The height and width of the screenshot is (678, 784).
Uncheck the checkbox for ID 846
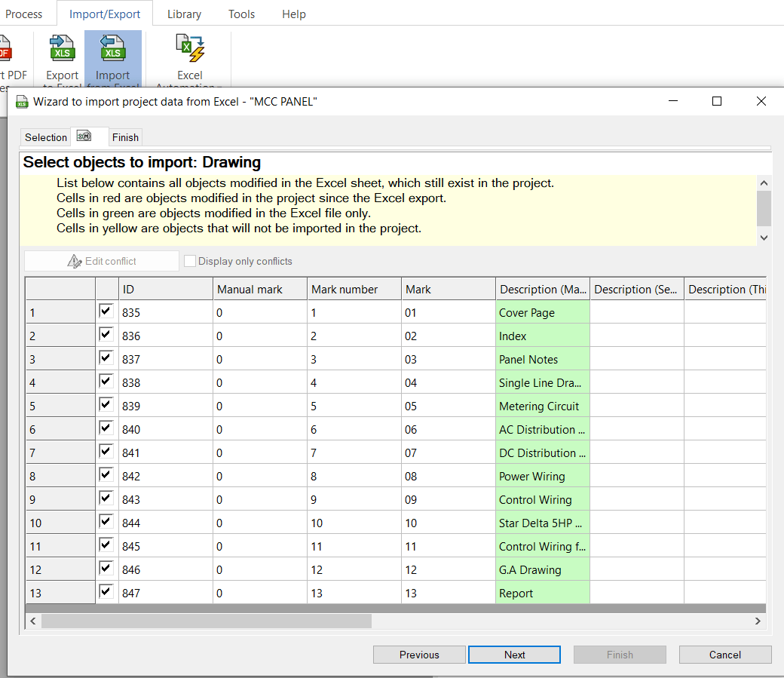[x=106, y=568]
